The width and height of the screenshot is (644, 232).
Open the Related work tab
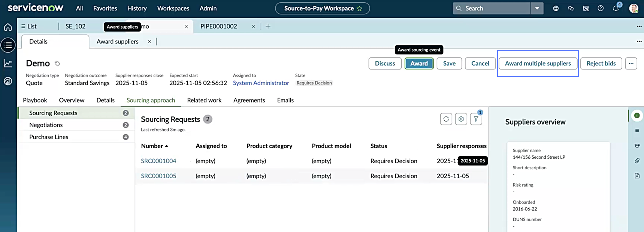[204, 100]
